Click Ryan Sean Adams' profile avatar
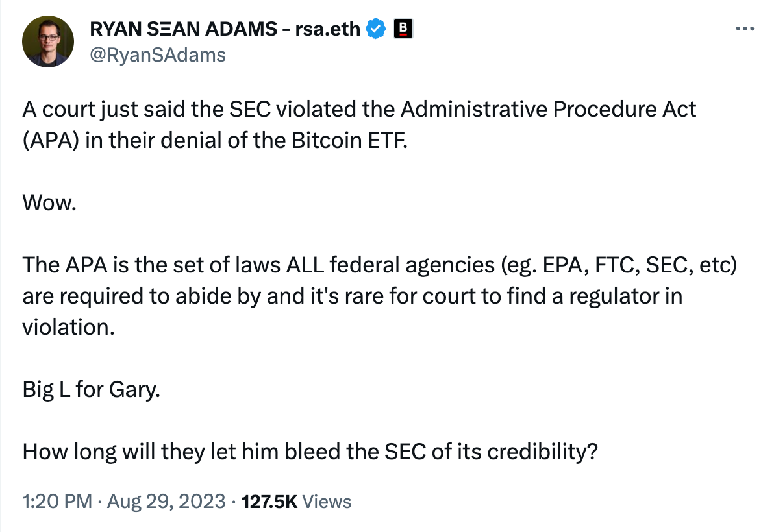 pyautogui.click(x=47, y=42)
